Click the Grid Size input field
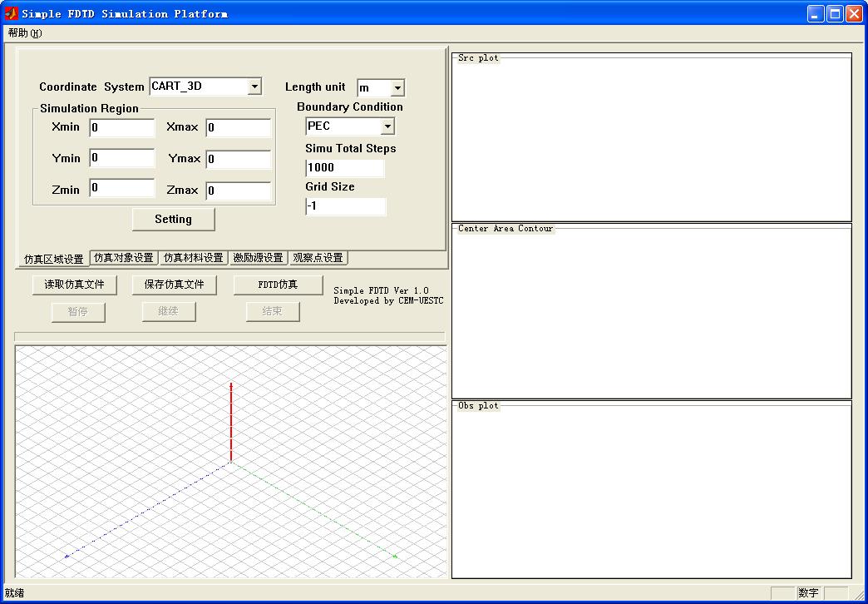 tap(345, 206)
